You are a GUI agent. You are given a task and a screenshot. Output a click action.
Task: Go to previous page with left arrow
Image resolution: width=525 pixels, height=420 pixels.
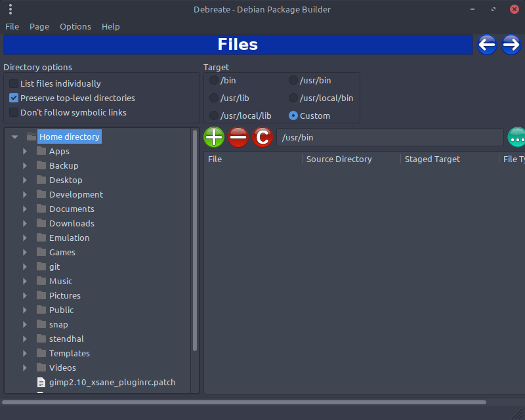click(x=486, y=45)
